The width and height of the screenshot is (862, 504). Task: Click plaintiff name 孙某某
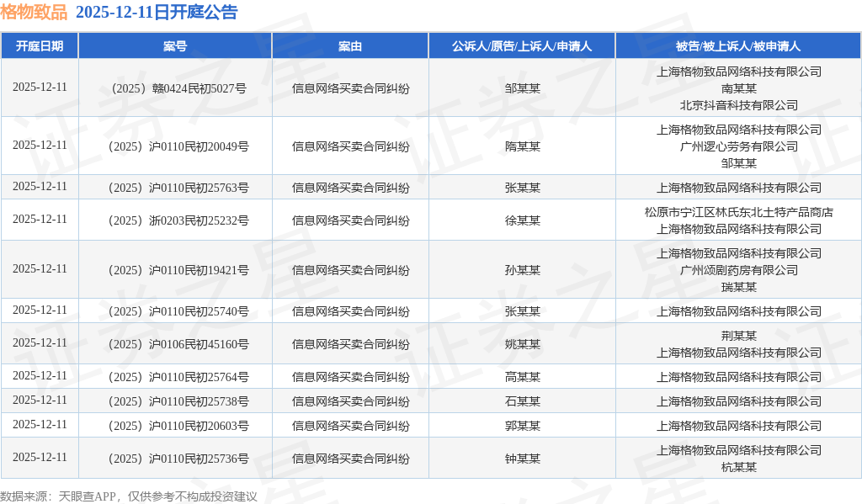pyautogui.click(x=522, y=270)
